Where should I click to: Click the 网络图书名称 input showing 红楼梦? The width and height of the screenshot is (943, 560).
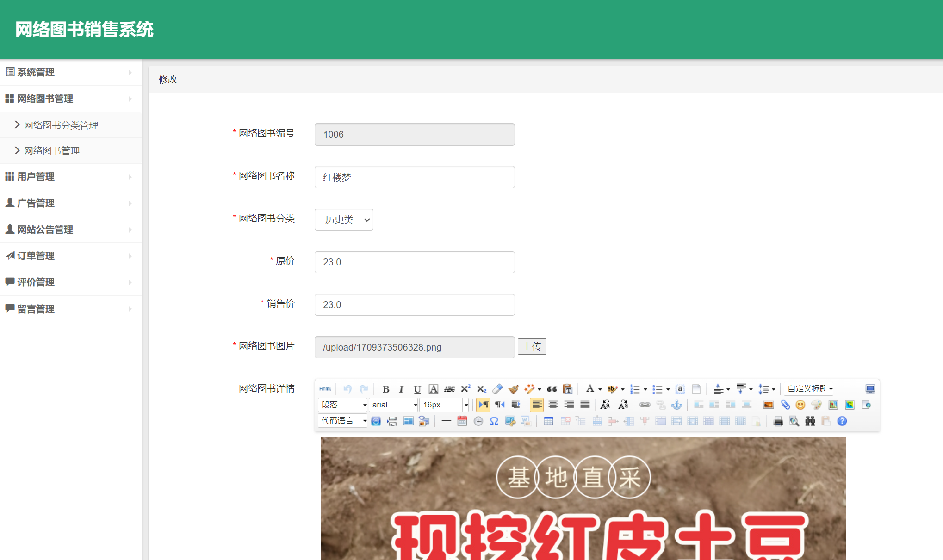coord(414,177)
